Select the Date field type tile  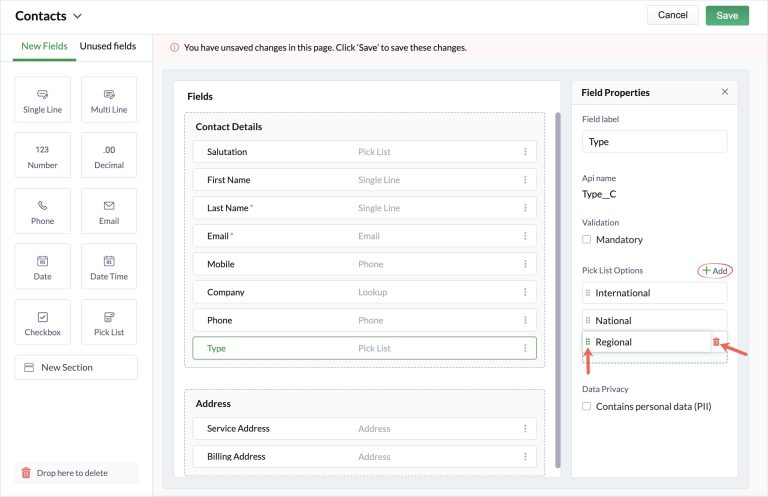(43, 266)
